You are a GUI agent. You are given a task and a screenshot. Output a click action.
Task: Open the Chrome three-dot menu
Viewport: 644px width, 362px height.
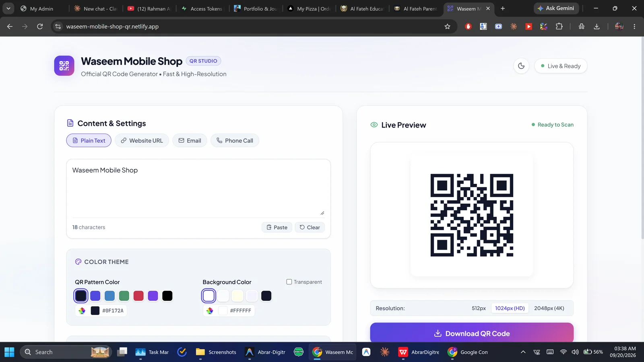click(x=634, y=27)
